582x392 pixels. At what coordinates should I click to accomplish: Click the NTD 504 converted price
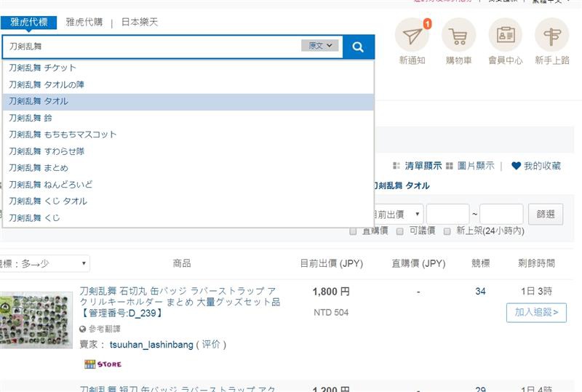coord(331,313)
